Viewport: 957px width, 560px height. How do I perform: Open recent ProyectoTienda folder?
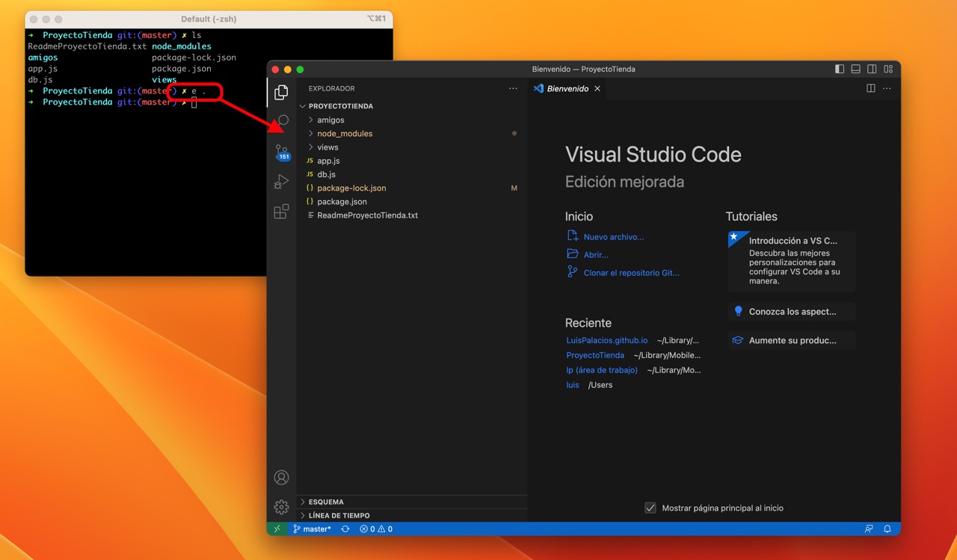coord(595,355)
